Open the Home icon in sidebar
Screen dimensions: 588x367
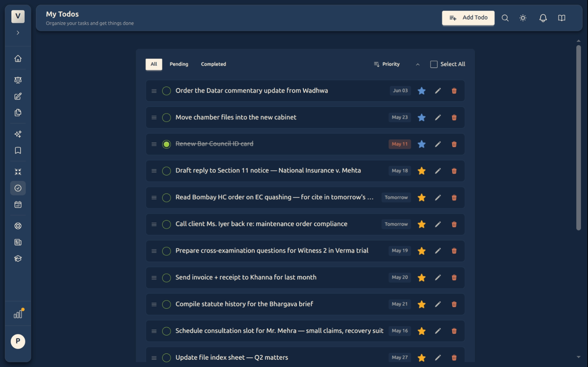[18, 59]
